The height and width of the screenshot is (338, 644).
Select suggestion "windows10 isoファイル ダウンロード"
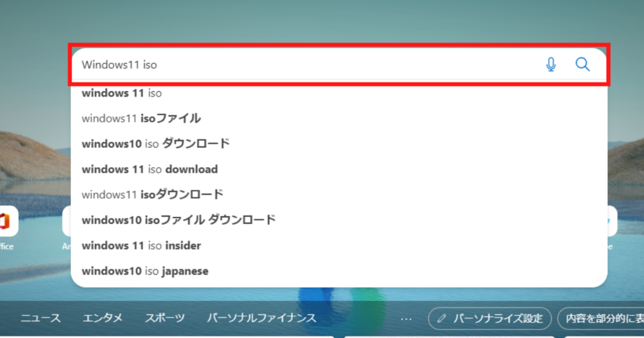coord(339,221)
